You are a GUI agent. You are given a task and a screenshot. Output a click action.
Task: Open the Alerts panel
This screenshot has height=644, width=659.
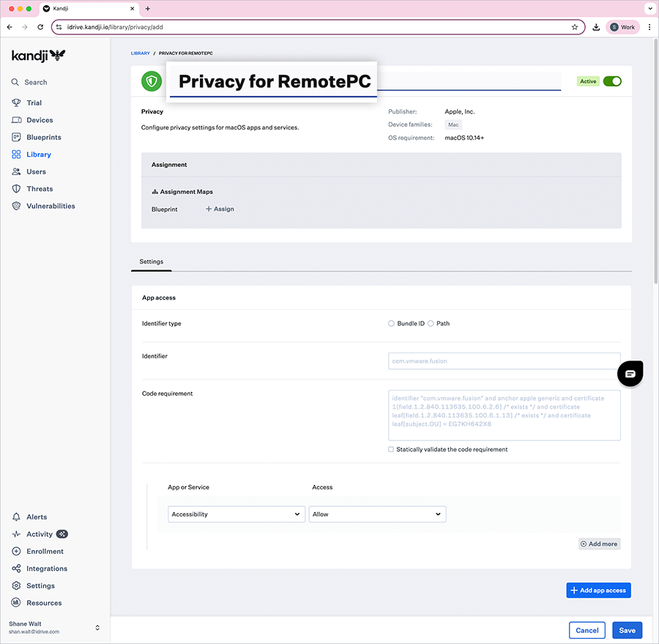point(35,517)
